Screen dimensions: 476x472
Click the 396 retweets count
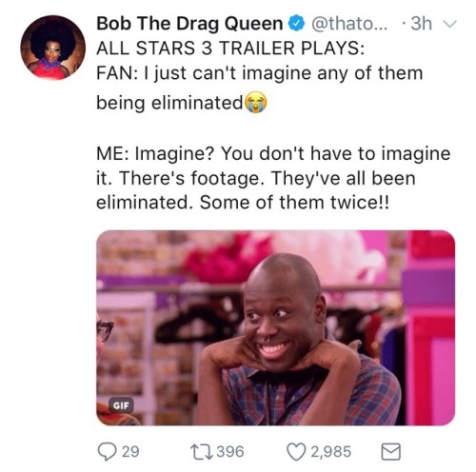click(230, 452)
